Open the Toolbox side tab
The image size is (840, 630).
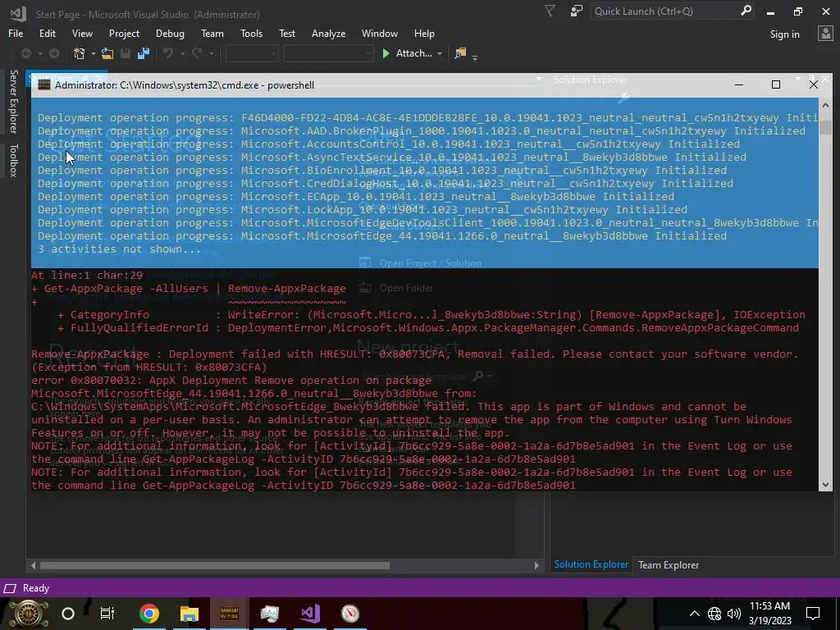pyautogui.click(x=14, y=160)
